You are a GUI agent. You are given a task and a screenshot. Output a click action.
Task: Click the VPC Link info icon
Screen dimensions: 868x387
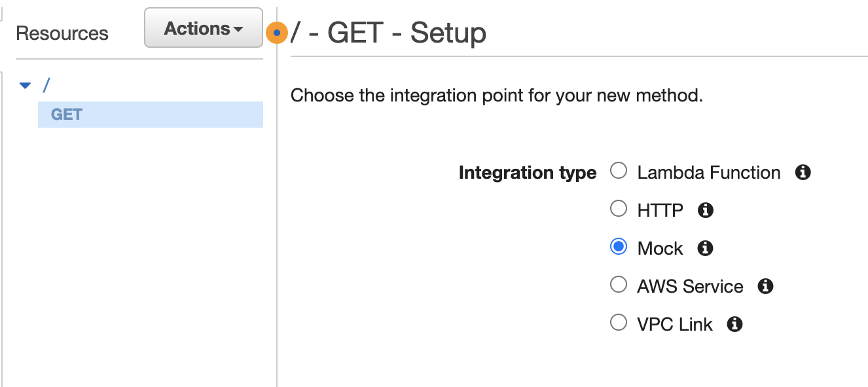[734, 323]
